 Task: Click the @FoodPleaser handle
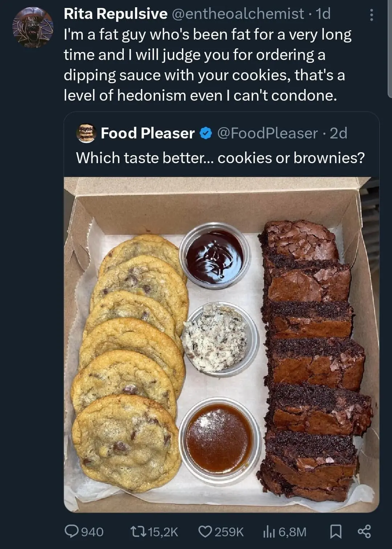pyautogui.click(x=267, y=133)
